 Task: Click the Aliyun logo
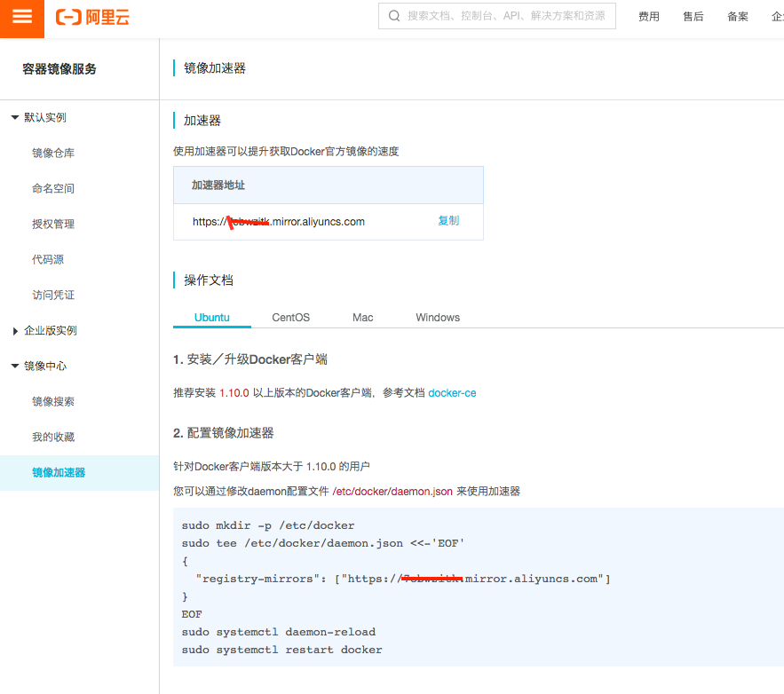(92, 18)
